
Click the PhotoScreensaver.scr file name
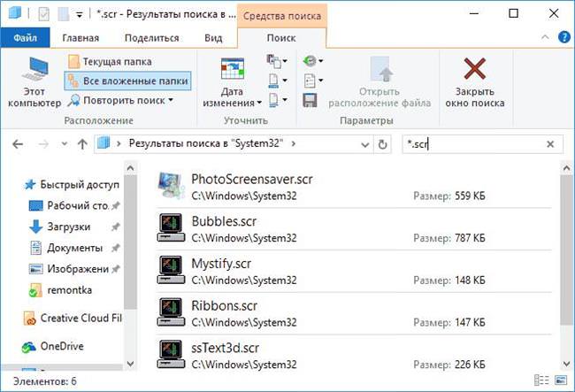[x=252, y=180]
